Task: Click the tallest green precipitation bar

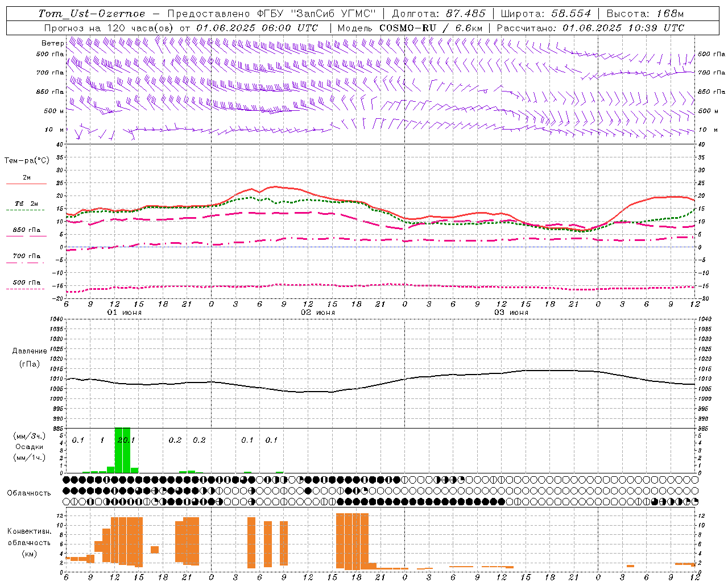Action: point(122,450)
